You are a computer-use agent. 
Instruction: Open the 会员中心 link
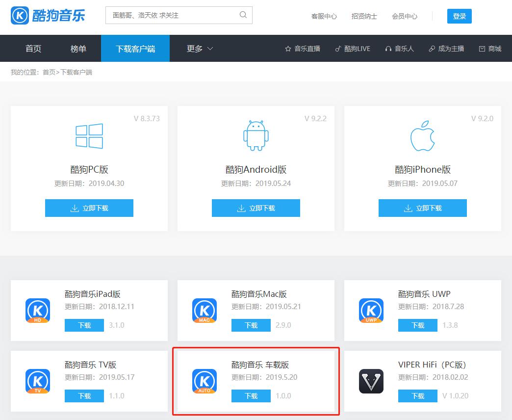(x=405, y=16)
